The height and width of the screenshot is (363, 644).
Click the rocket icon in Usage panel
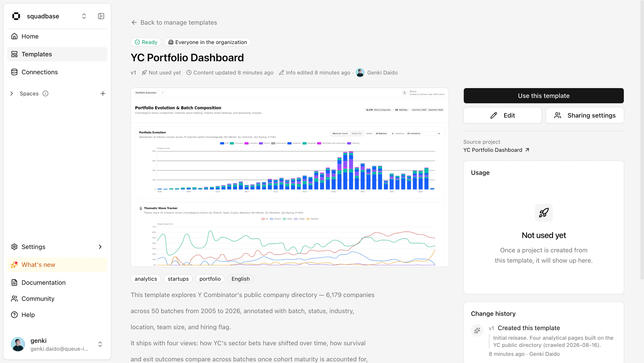pyautogui.click(x=544, y=213)
